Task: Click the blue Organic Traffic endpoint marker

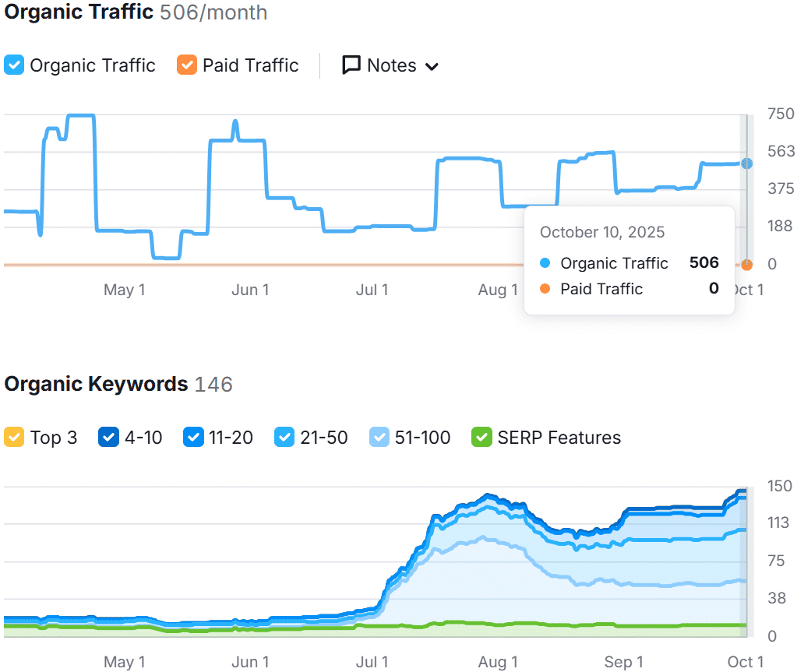Action: (x=746, y=164)
